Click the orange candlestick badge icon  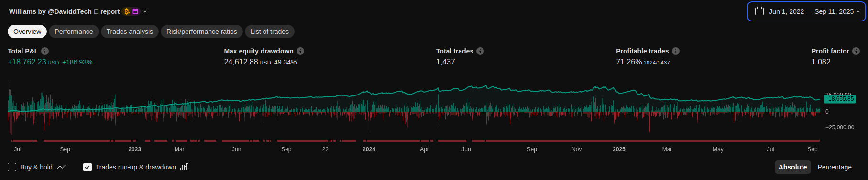tap(127, 11)
